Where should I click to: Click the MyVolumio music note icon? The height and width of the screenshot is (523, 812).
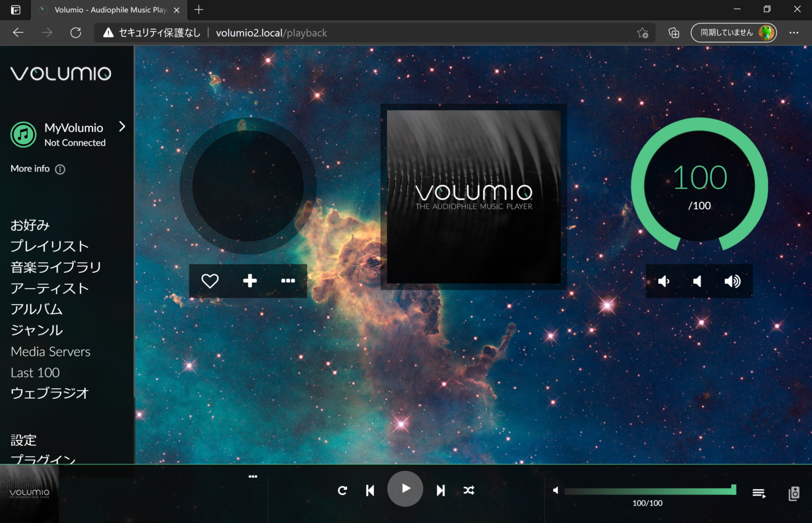(x=23, y=134)
